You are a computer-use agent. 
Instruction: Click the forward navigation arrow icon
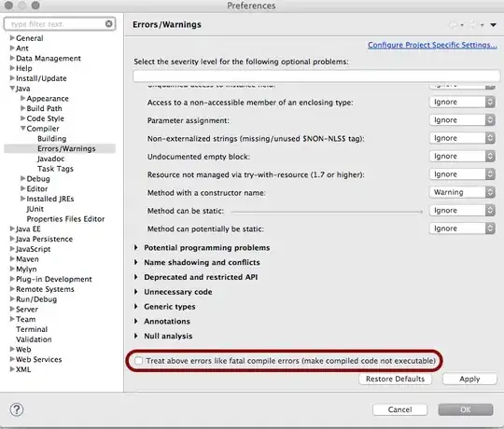(473, 25)
